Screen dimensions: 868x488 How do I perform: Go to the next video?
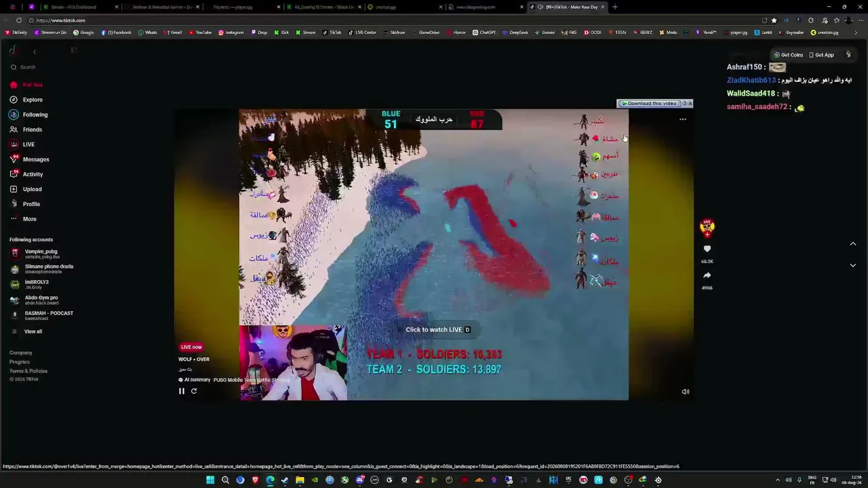(853, 266)
